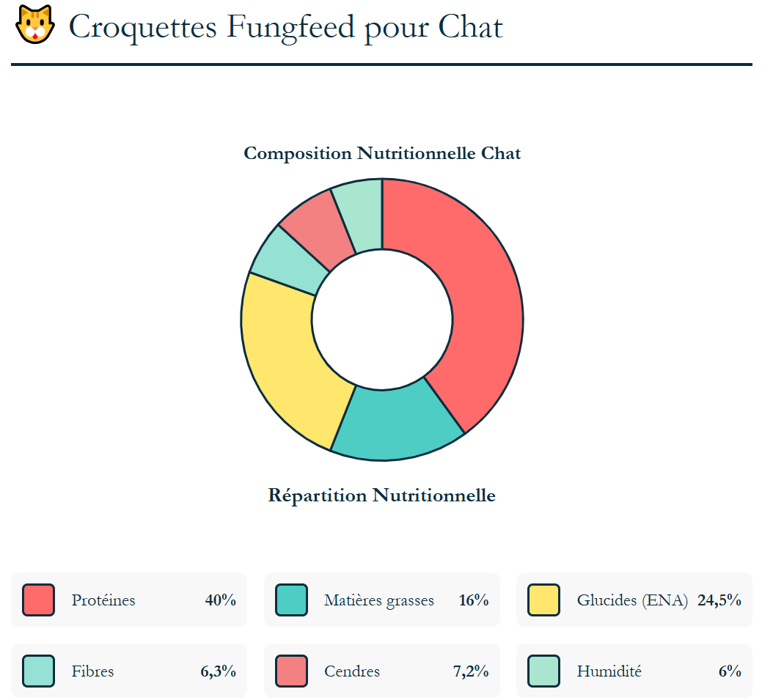Click the Protéines red color swatch
The width and height of the screenshot is (773, 700).
click(x=39, y=600)
